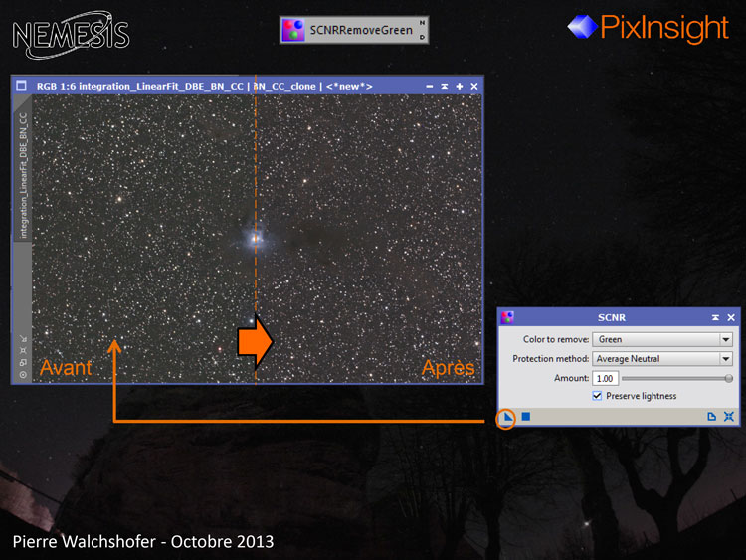The image size is (746, 560).
Task: Click the Amount slider handle
Action: point(728,378)
